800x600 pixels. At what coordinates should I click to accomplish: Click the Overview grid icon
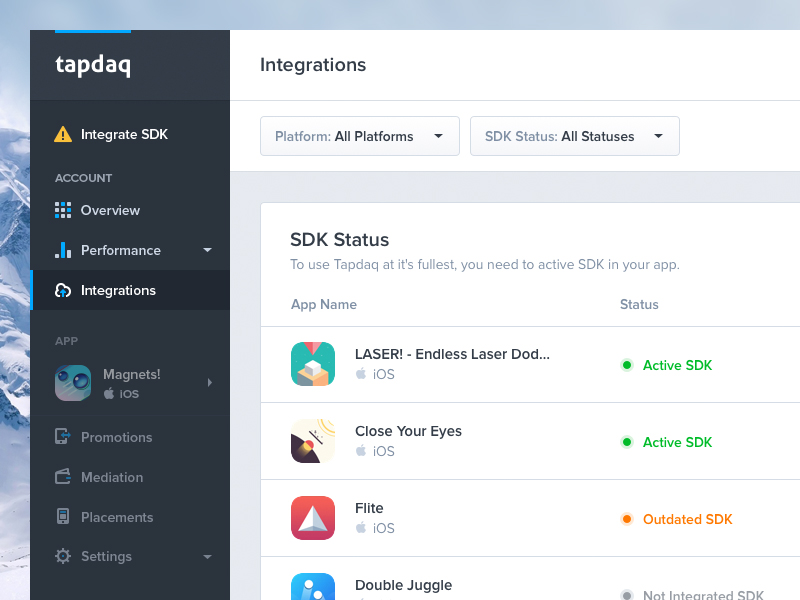coord(63,210)
